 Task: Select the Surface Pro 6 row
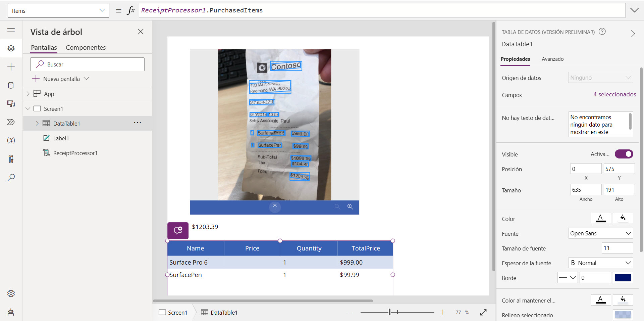[x=280, y=262]
